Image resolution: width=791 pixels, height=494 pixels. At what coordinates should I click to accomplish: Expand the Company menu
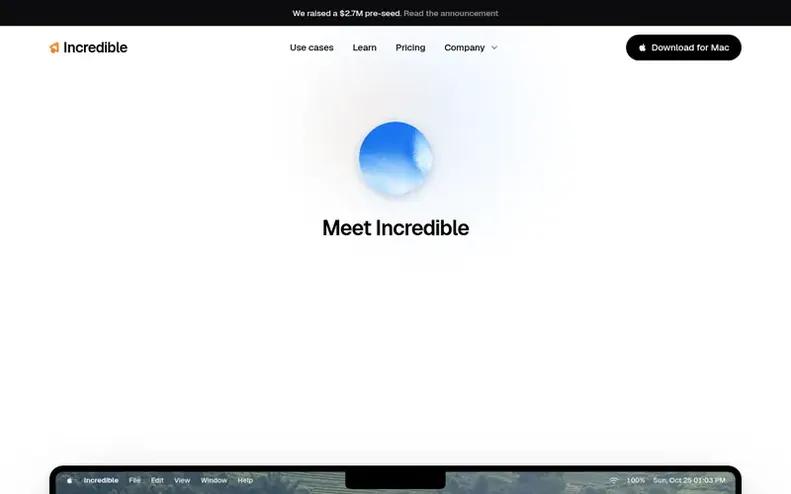coord(471,47)
